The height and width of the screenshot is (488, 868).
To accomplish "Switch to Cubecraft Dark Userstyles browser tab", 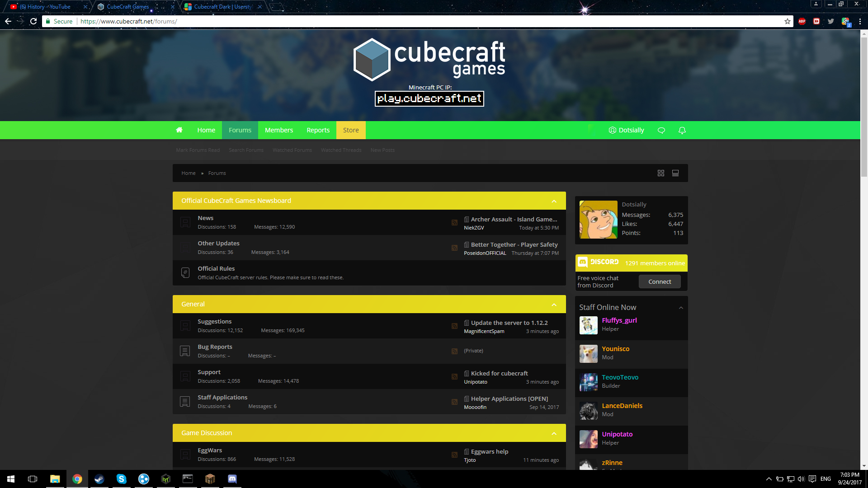I will click(x=223, y=7).
